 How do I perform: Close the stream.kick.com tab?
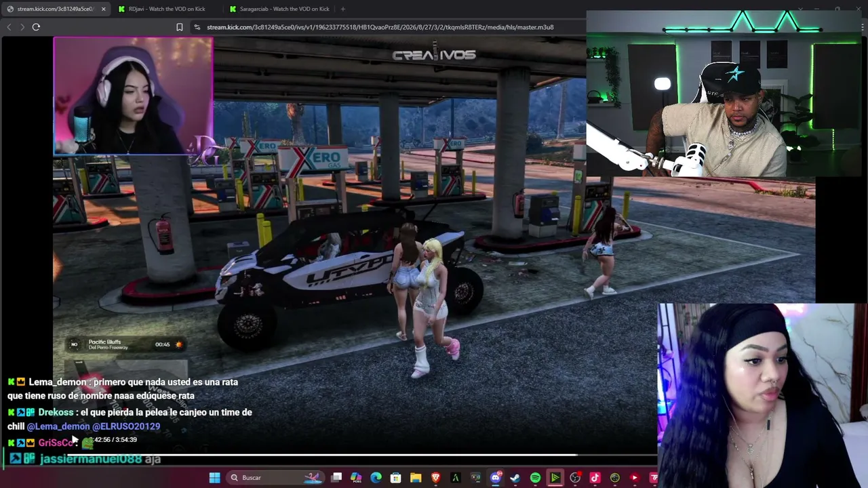click(103, 9)
